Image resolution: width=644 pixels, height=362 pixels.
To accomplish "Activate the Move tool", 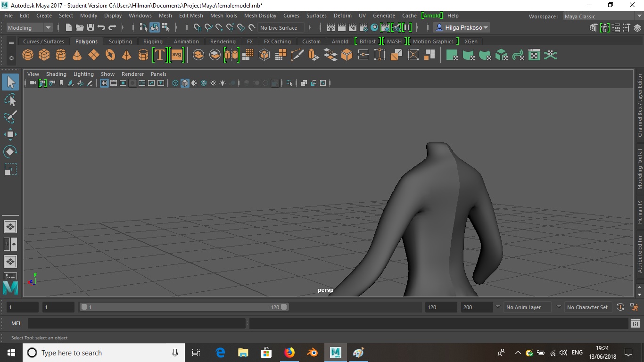I will pos(10,134).
